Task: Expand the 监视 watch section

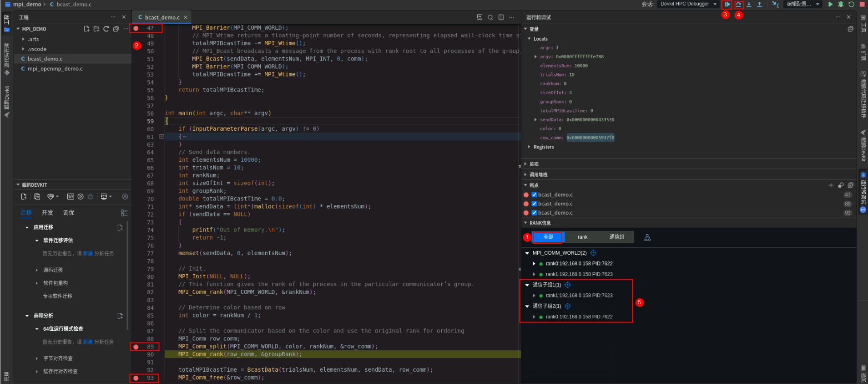Action: click(x=525, y=164)
